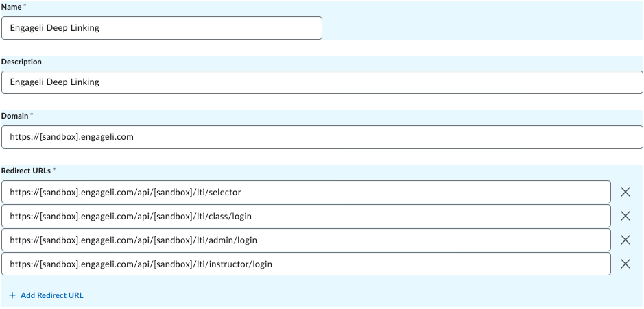The height and width of the screenshot is (309, 644).
Task: Edit the lti/selector redirect URL field
Action: [306, 192]
